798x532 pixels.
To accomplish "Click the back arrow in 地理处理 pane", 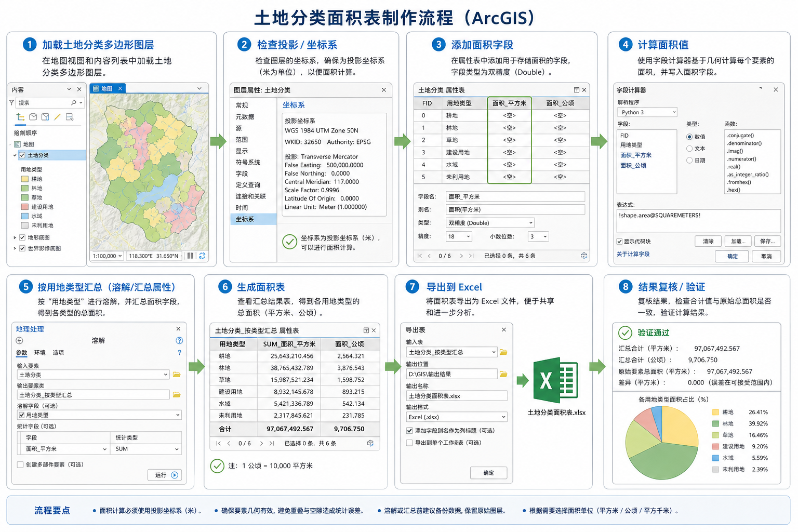I will [19, 341].
